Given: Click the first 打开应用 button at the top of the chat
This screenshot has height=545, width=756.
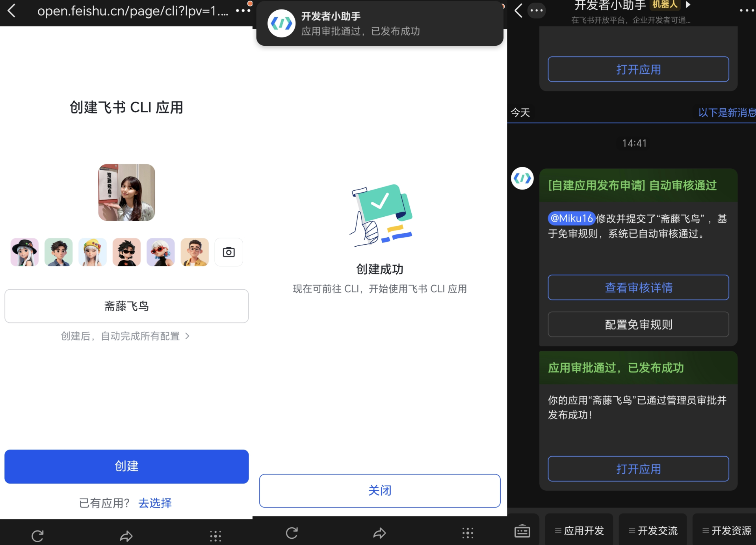Looking at the screenshot, I should (638, 69).
